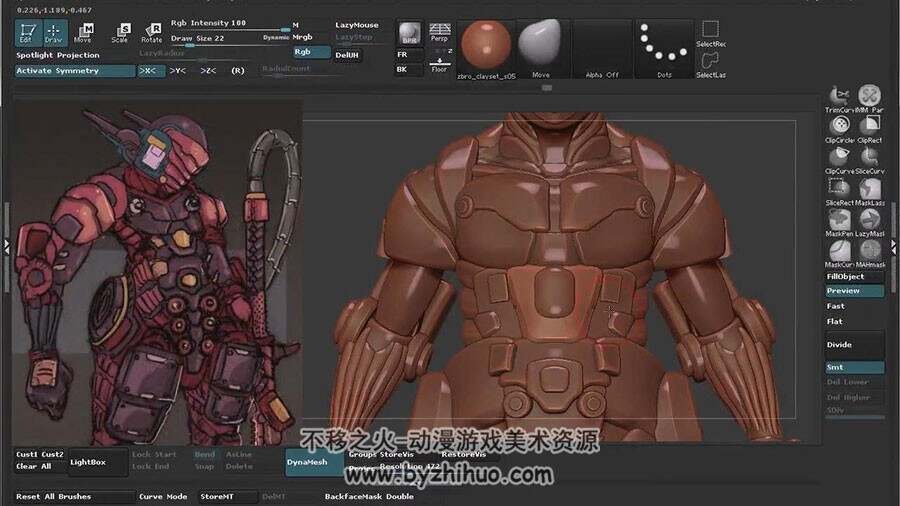
Task: Click Reset All Brushes
Action: click(x=53, y=497)
